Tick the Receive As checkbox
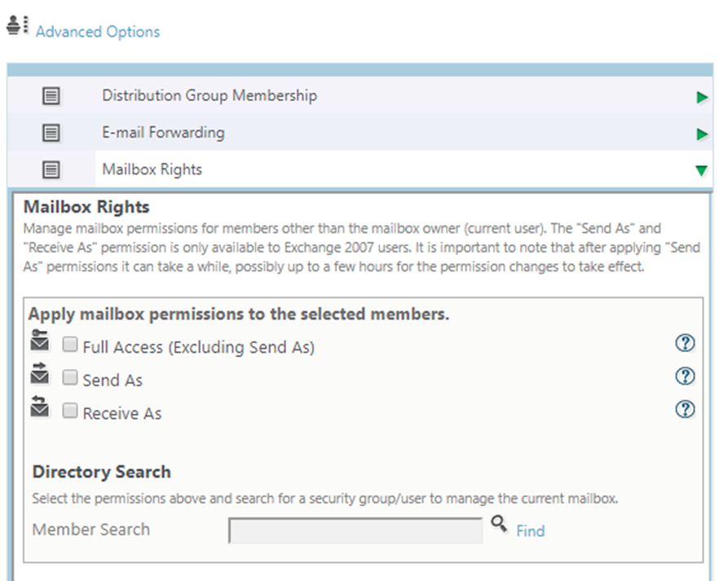This screenshot has width=728, height=581. click(70, 411)
